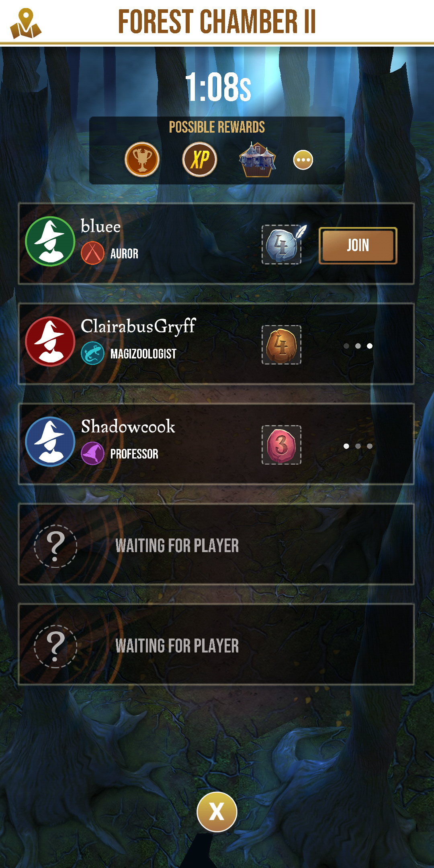Tap Shadowcook's pink runestone 3

[x=282, y=445]
